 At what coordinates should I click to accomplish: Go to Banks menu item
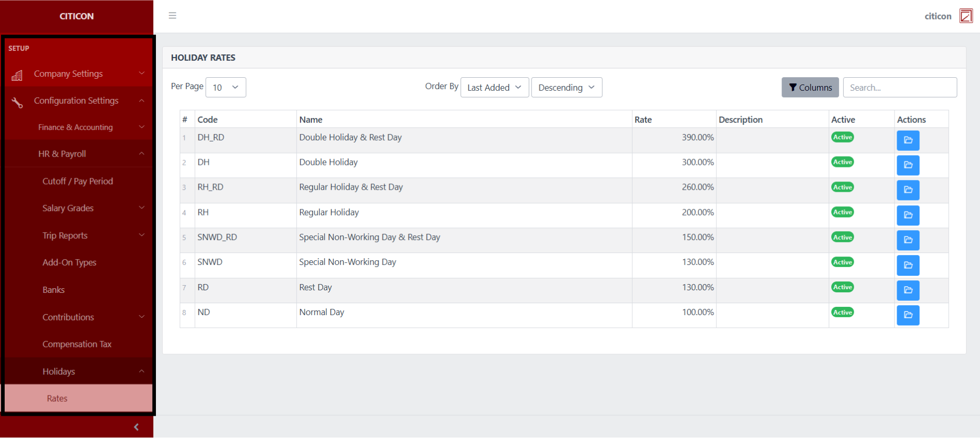tap(54, 290)
